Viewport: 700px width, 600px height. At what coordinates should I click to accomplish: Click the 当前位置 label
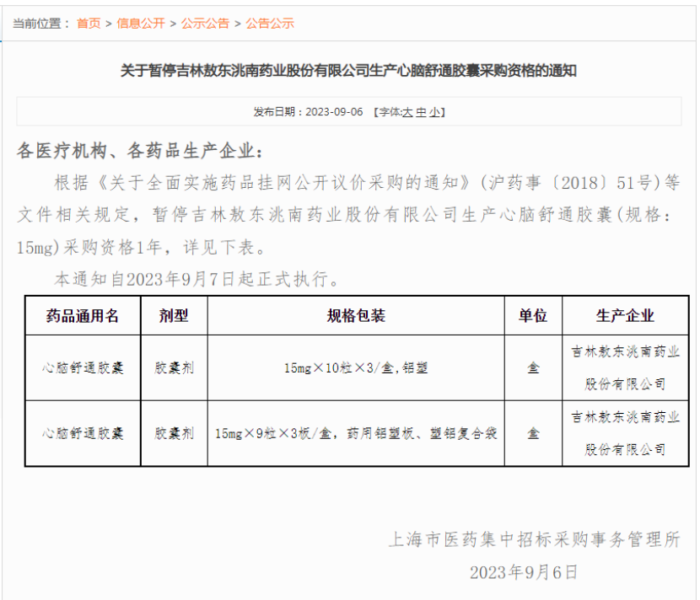pyautogui.click(x=40, y=24)
